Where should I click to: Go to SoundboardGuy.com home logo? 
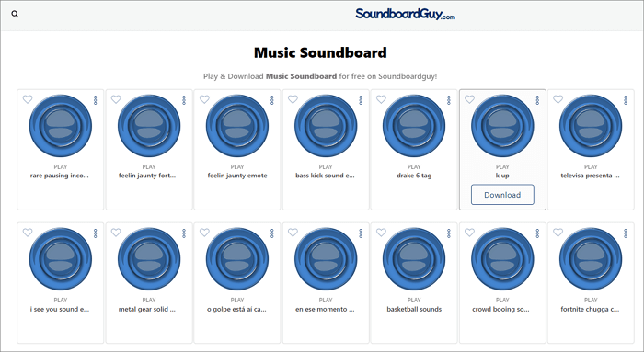point(405,14)
